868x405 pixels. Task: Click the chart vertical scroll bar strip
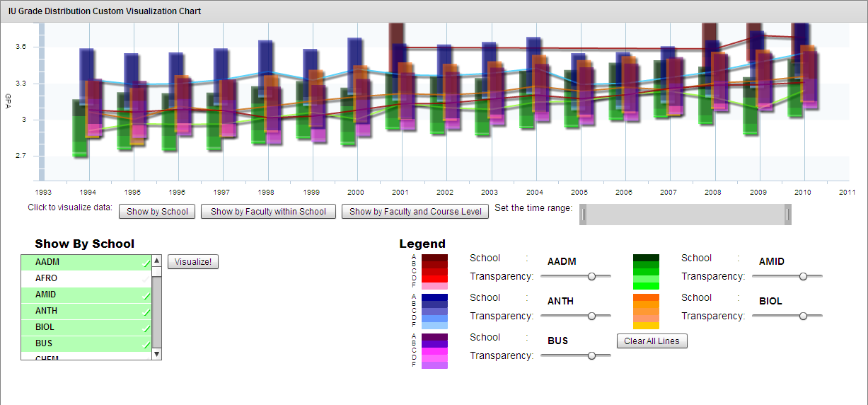[41, 101]
